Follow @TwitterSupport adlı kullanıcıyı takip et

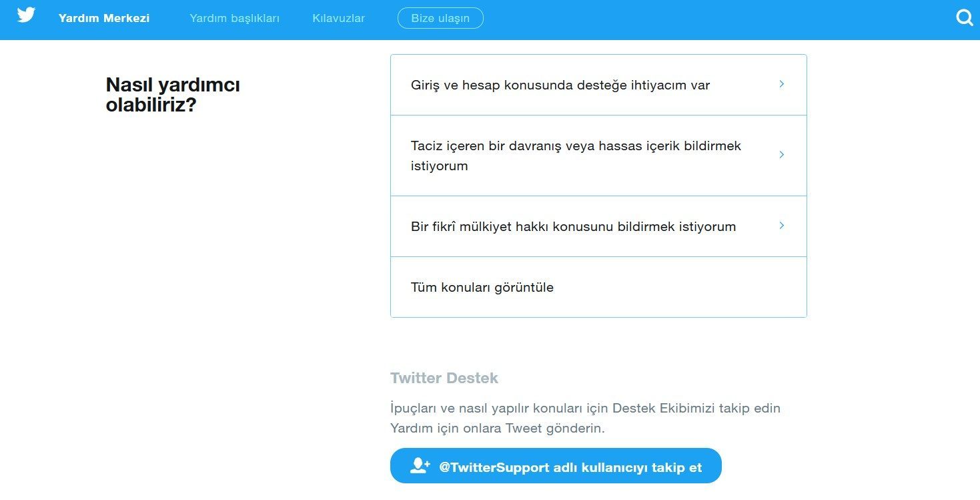[556, 465]
